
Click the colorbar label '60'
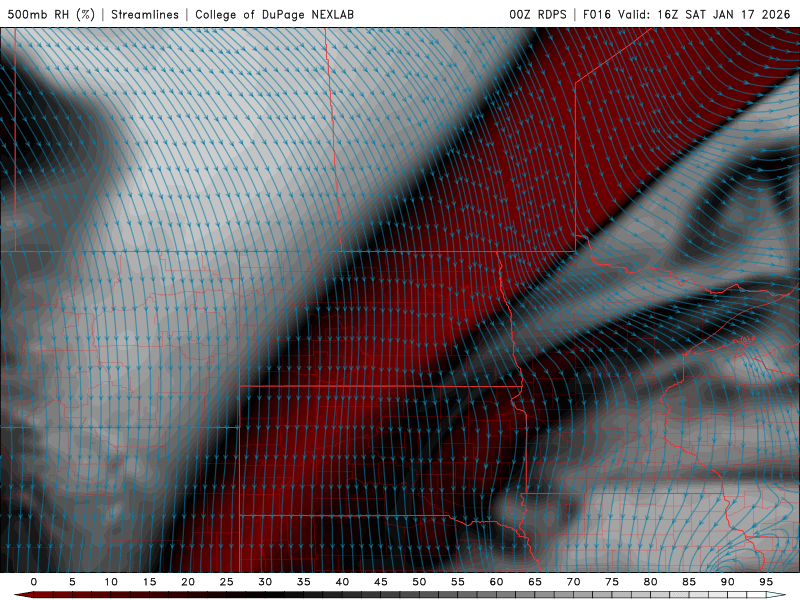(x=496, y=582)
